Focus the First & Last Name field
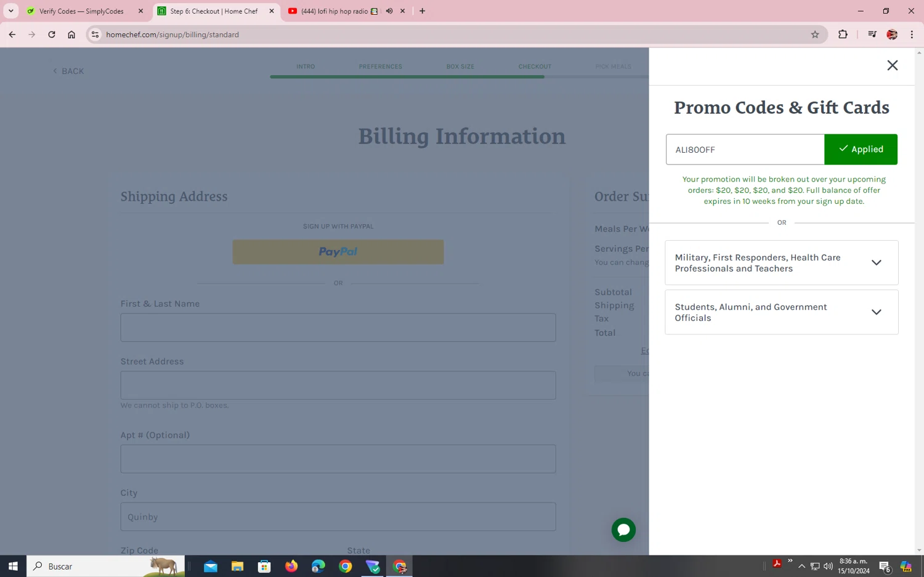924x577 pixels. 338,328
